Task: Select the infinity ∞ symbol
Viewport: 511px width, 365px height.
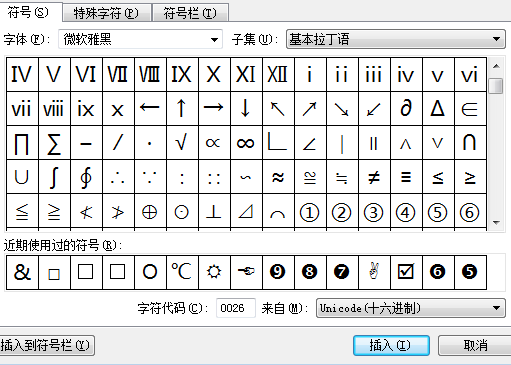Action: [246, 143]
